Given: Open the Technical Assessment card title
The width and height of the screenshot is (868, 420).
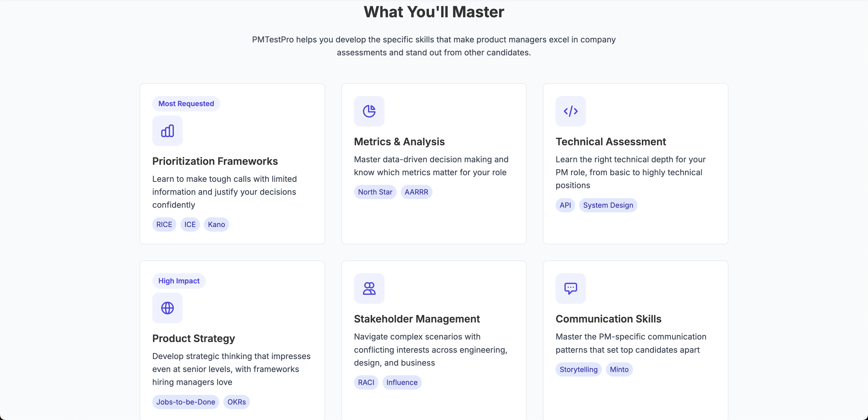Looking at the screenshot, I should point(611,142).
